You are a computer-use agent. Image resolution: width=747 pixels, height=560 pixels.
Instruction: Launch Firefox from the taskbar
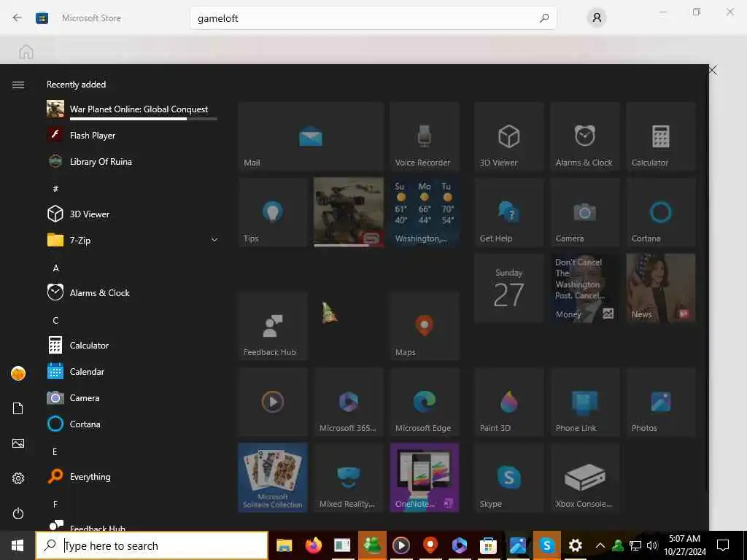(314, 545)
